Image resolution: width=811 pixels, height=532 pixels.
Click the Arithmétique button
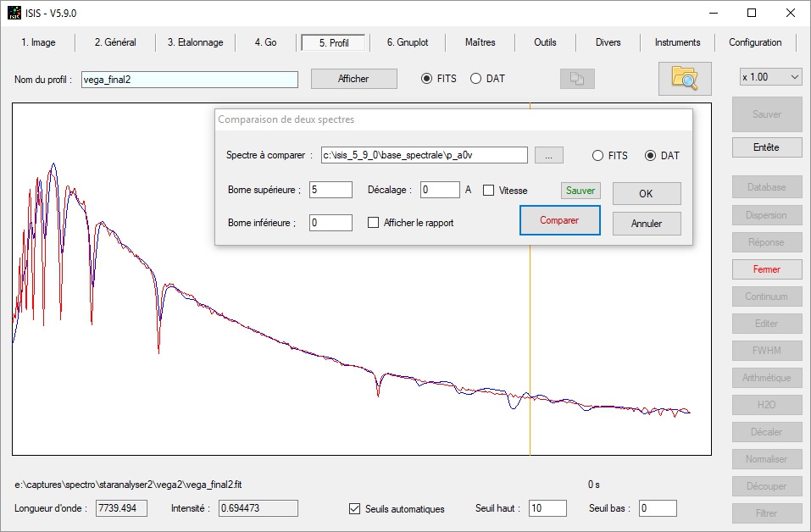pyautogui.click(x=767, y=378)
